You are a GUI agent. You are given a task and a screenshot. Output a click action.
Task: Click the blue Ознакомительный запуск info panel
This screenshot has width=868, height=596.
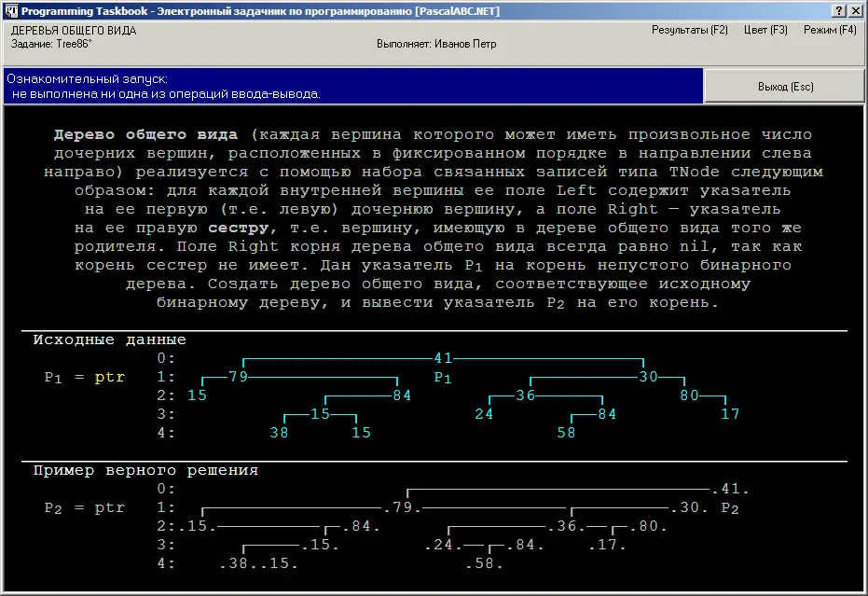tap(352, 87)
